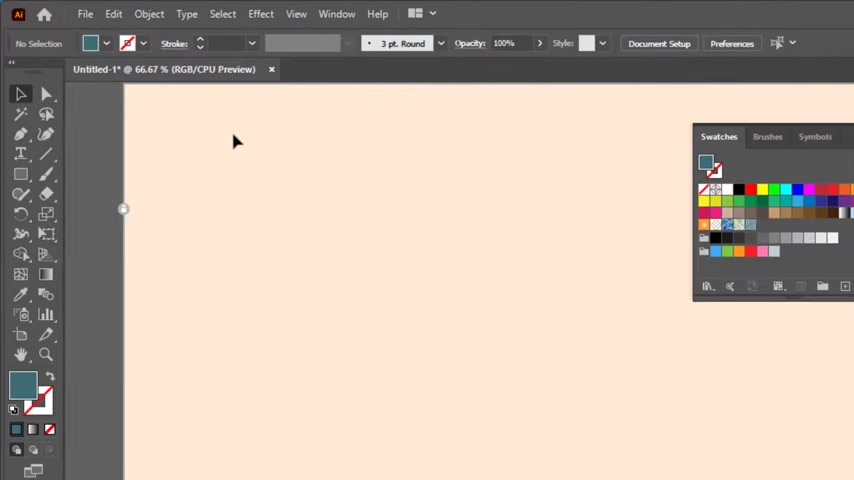Click the Document Setup button

tap(659, 44)
